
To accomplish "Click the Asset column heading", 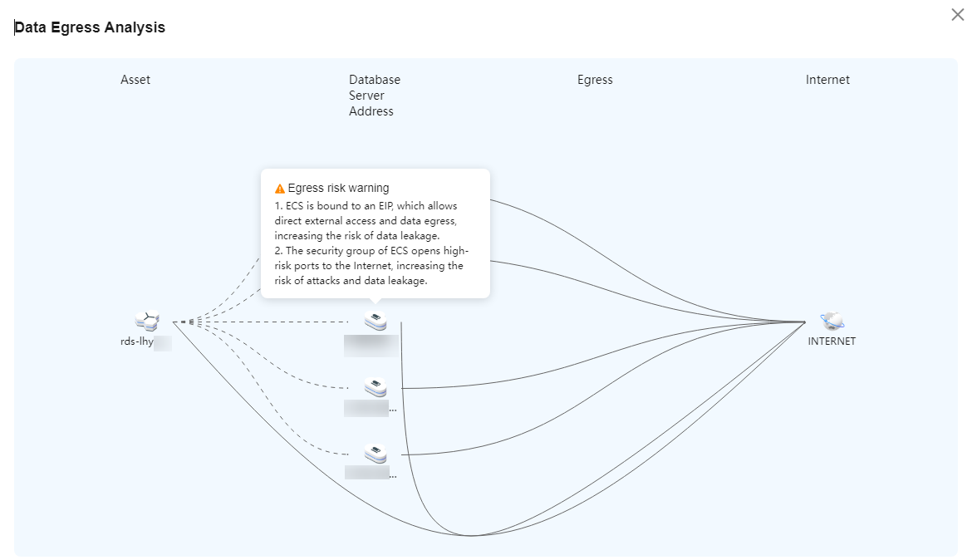I will [135, 80].
